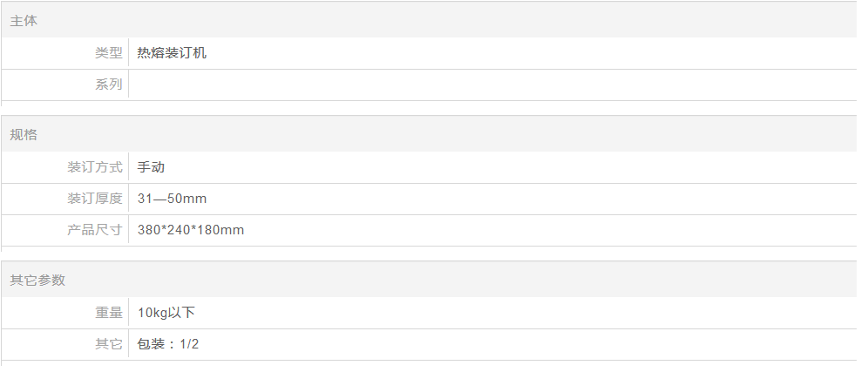Click the 主体 section header

tap(429, 21)
